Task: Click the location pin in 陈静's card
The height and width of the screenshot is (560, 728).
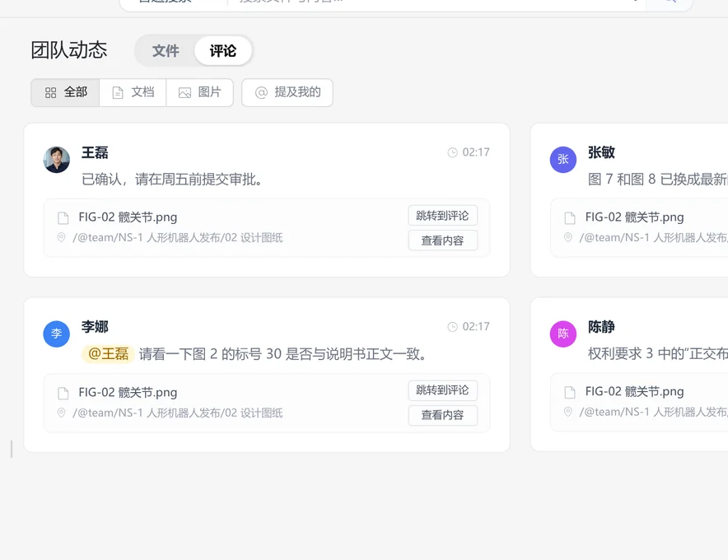Action: click(567, 412)
